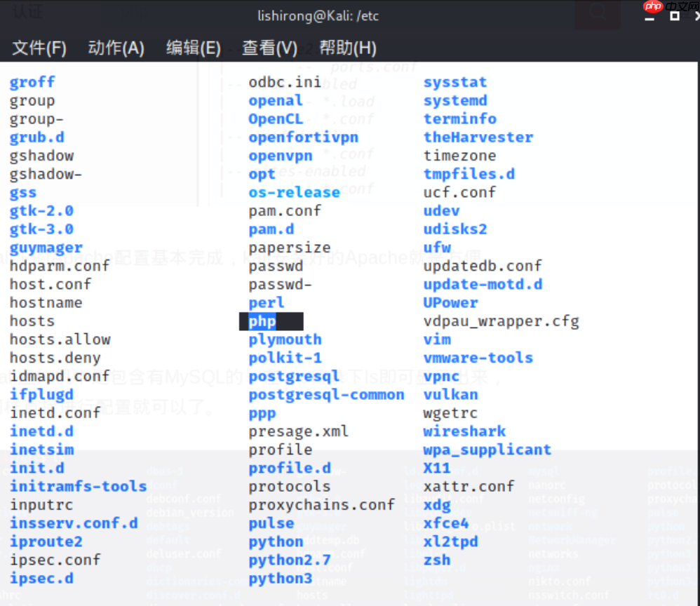700x606 pixels.
Task: Click the gshadow file name
Action: point(41,156)
